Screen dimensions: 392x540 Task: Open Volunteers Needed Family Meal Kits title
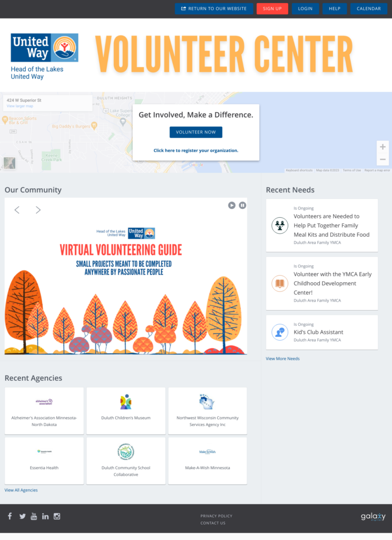point(331,226)
